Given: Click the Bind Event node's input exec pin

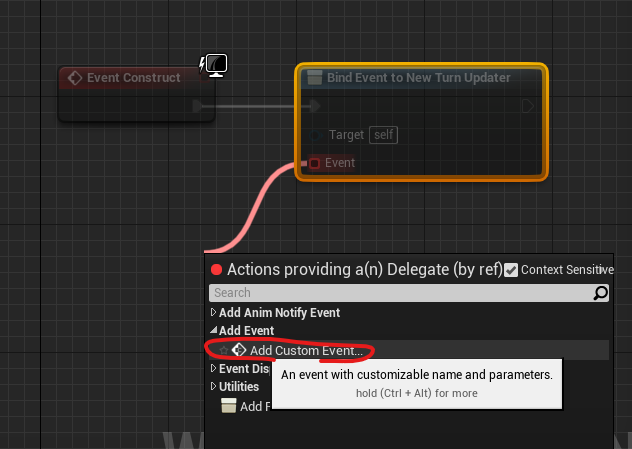Looking at the screenshot, I should pos(315,106).
